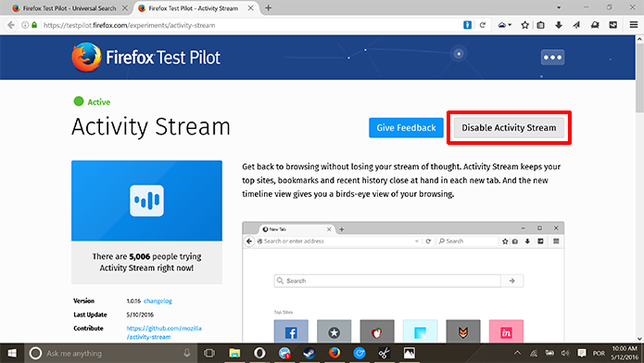Go back with the browser back arrow
This screenshot has width=644, height=363.
11,25
